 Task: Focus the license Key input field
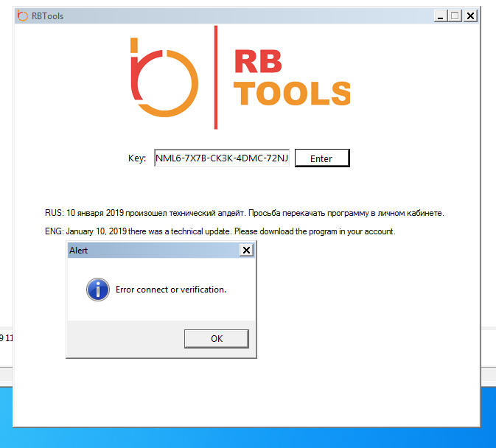222,158
